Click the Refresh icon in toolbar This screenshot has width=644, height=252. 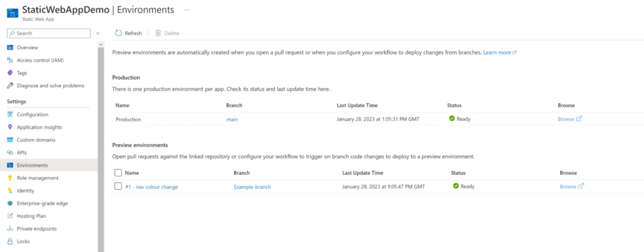[x=118, y=33]
